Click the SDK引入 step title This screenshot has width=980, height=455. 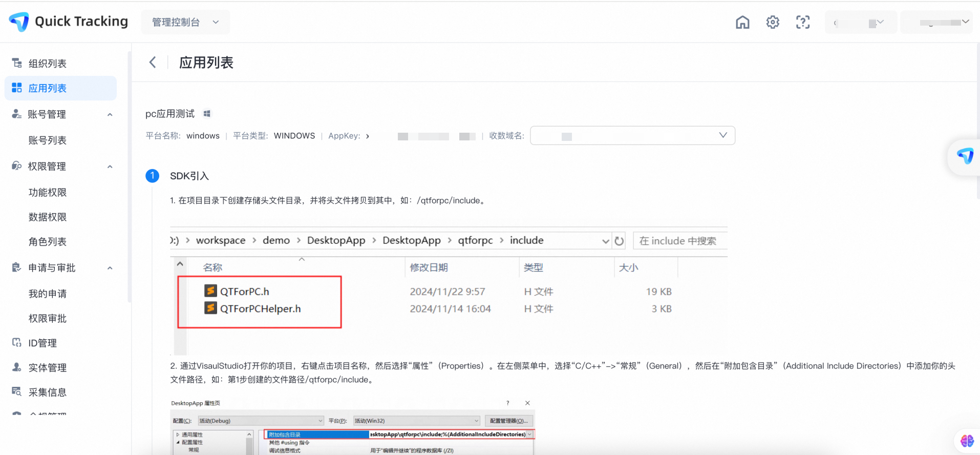point(189,176)
